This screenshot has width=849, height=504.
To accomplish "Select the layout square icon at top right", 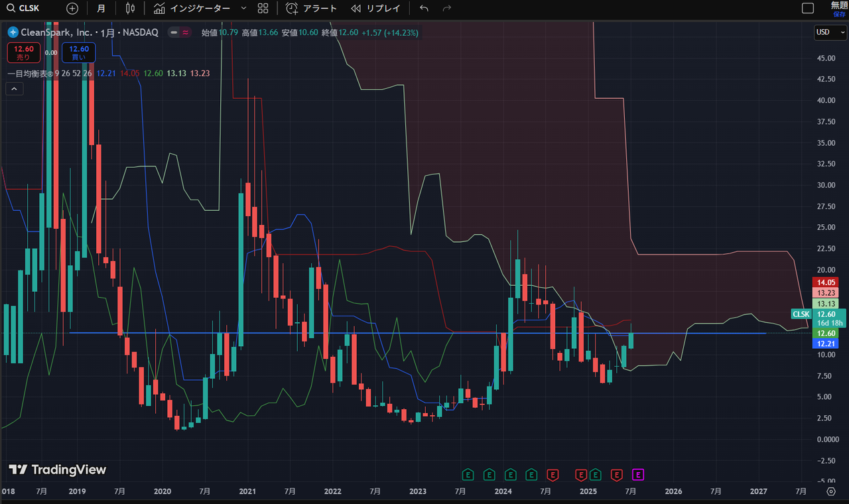I will tap(808, 9).
